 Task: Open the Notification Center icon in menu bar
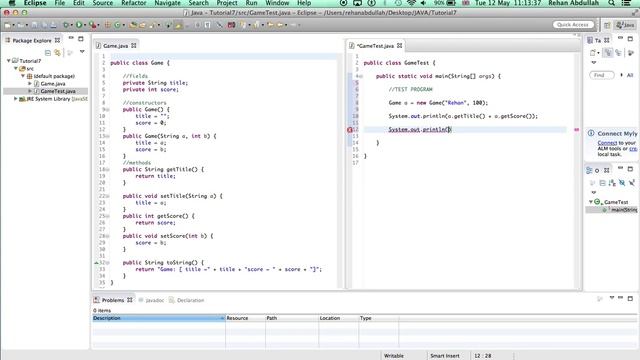click(x=626, y=3)
